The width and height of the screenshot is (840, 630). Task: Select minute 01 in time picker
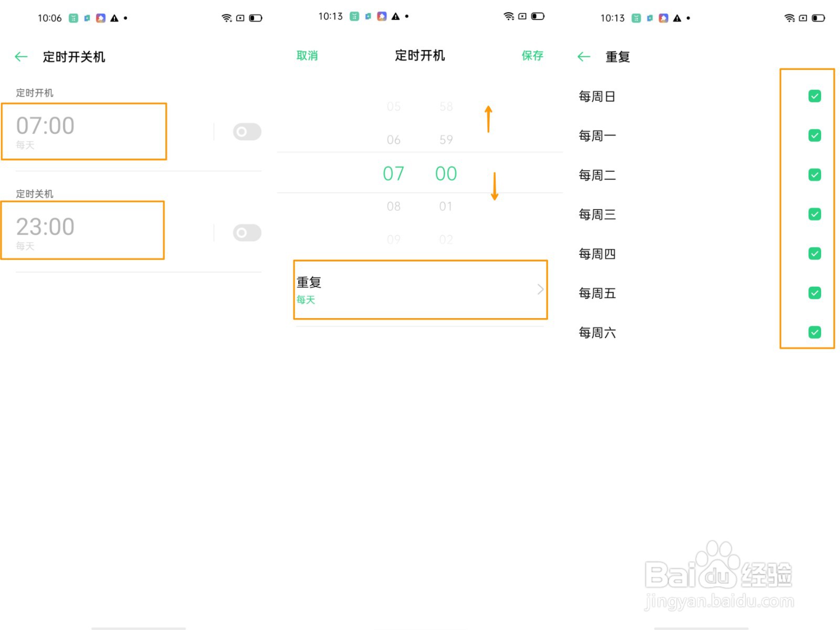(446, 206)
